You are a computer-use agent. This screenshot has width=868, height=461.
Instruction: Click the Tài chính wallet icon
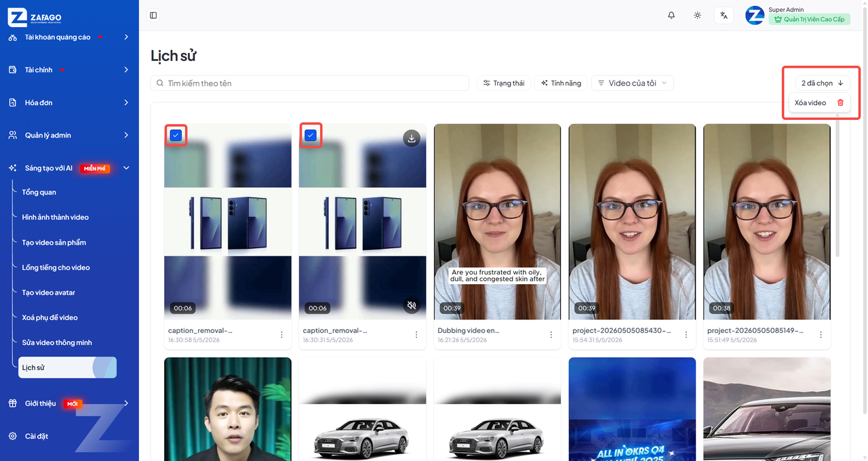coord(12,70)
